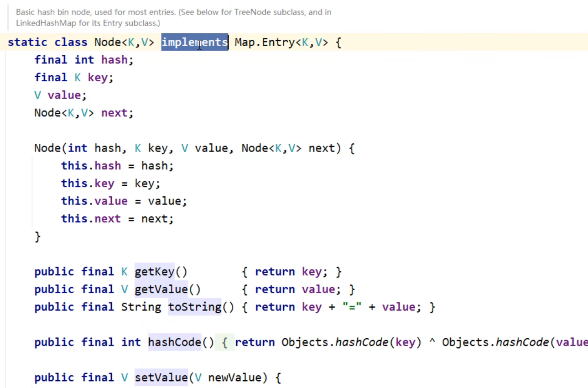Expand the folded hashCode() method body
This screenshot has height=388, width=588.
(x=224, y=342)
